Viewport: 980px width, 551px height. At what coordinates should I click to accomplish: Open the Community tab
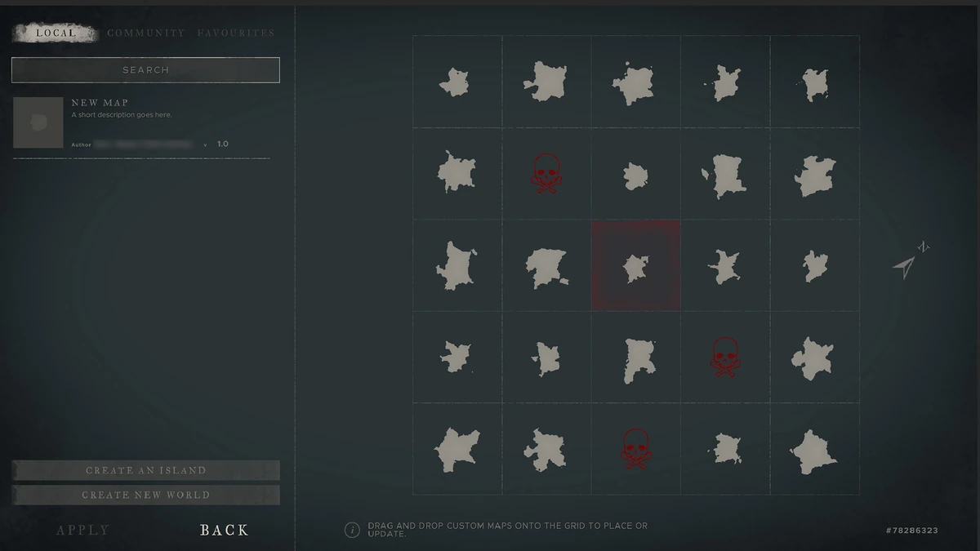coord(146,33)
